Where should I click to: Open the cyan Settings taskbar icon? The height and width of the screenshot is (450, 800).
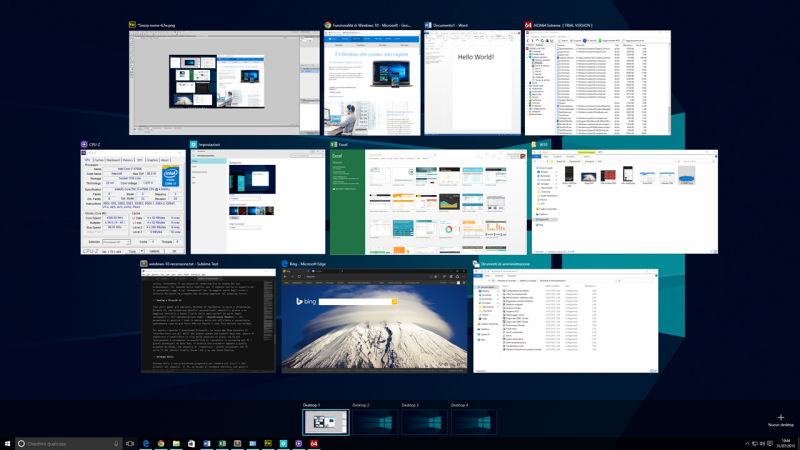283,443
